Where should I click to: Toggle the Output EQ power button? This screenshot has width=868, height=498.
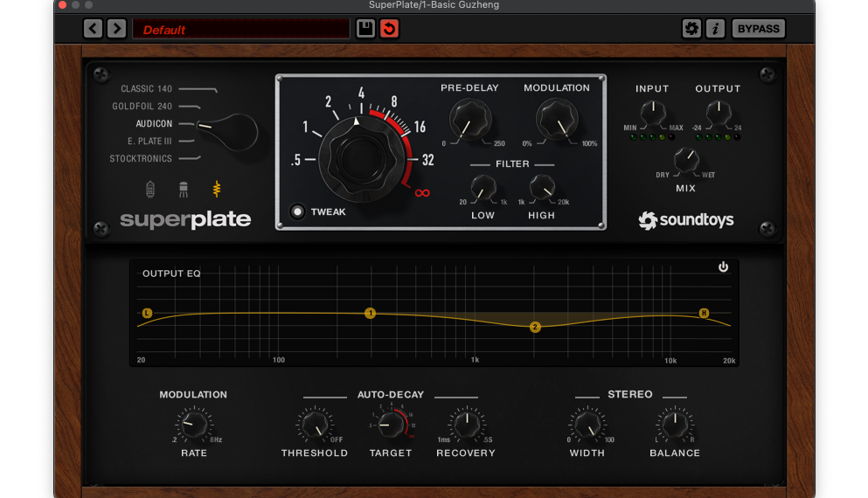[x=723, y=267]
